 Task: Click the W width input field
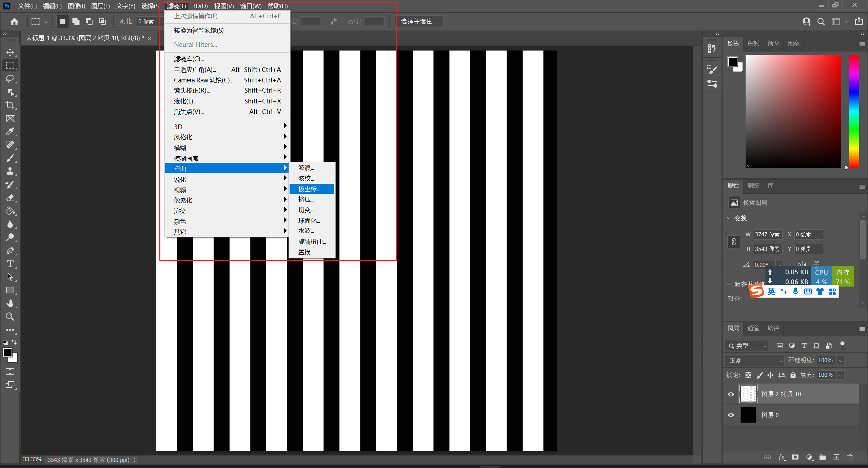tap(767, 234)
